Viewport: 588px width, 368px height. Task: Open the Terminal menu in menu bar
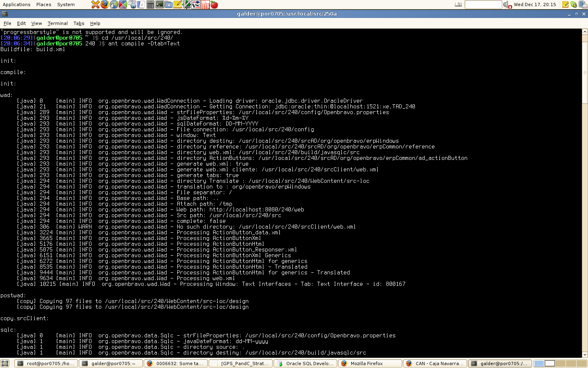pyautogui.click(x=58, y=23)
